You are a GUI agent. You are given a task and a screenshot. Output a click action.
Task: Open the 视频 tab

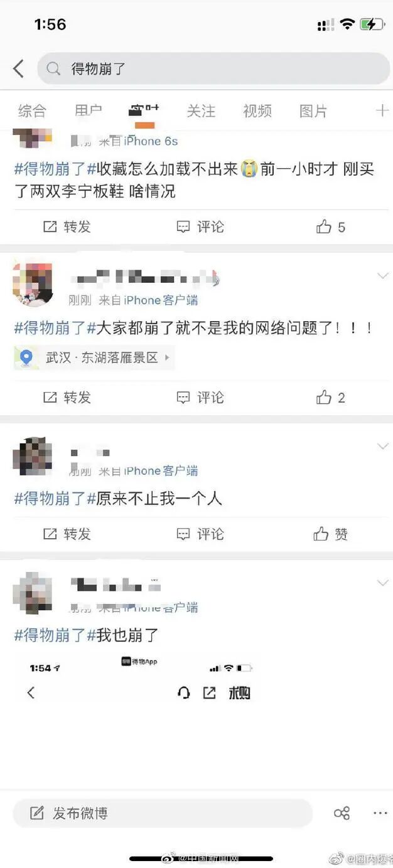point(257,111)
